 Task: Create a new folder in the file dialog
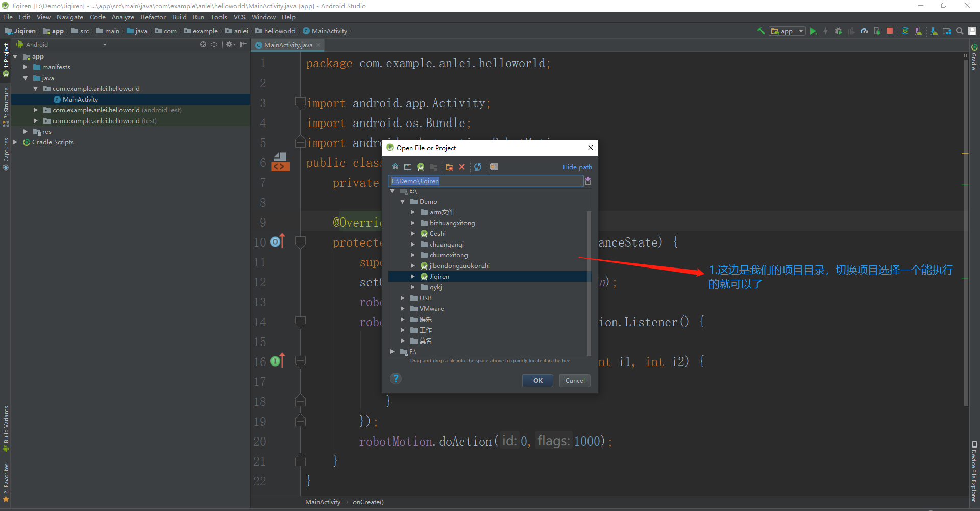449,167
